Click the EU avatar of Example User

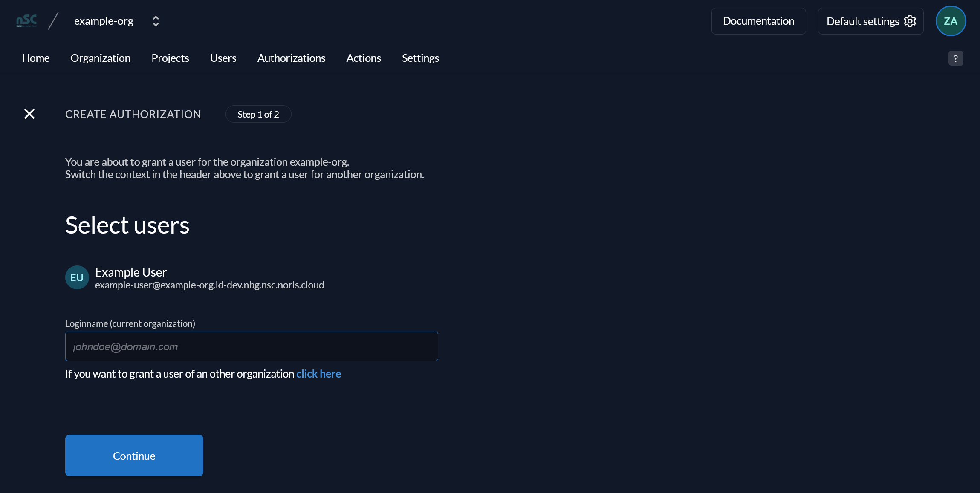coord(77,277)
